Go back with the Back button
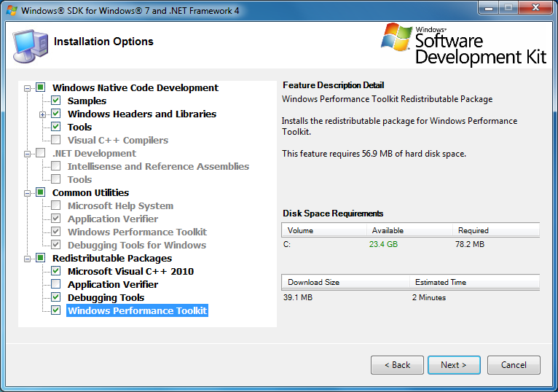The height and width of the screenshot is (392, 558). coord(397,365)
